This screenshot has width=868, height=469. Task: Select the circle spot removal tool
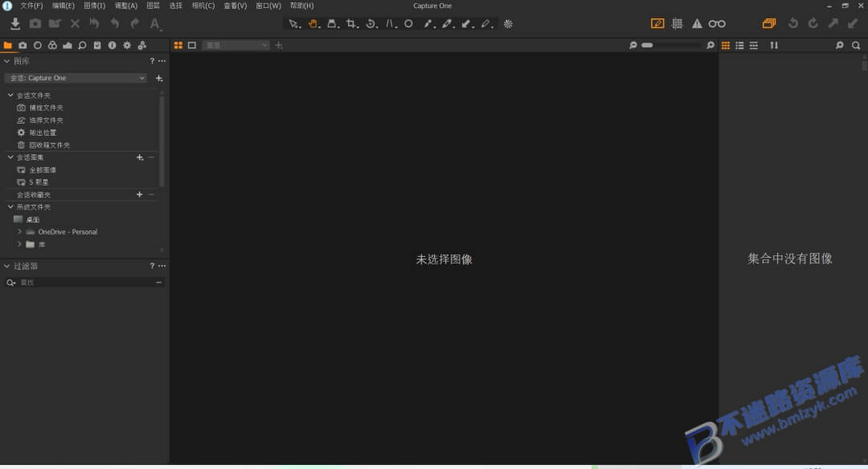pos(408,24)
